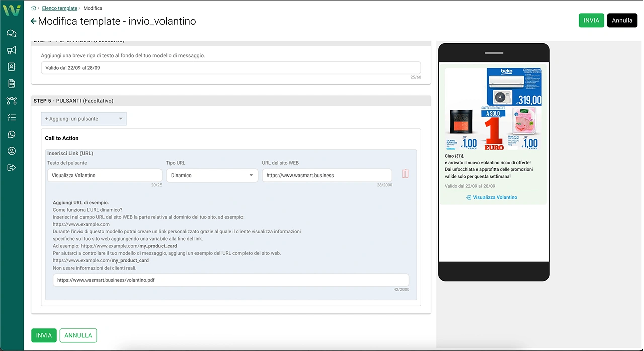The image size is (644, 351).
Task: Delete the button using red trash icon
Action: 405,173
